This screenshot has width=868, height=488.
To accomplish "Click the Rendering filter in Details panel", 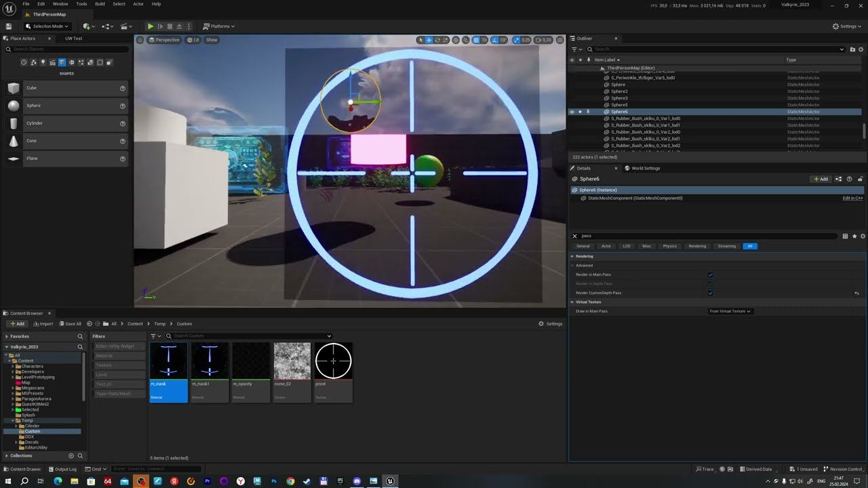I will tap(696, 246).
